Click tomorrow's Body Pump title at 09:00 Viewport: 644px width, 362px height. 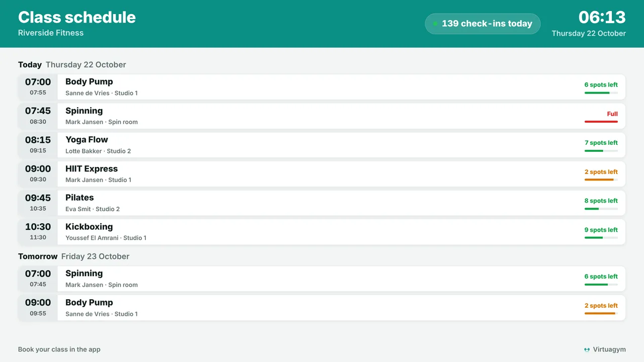pyautogui.click(x=89, y=303)
